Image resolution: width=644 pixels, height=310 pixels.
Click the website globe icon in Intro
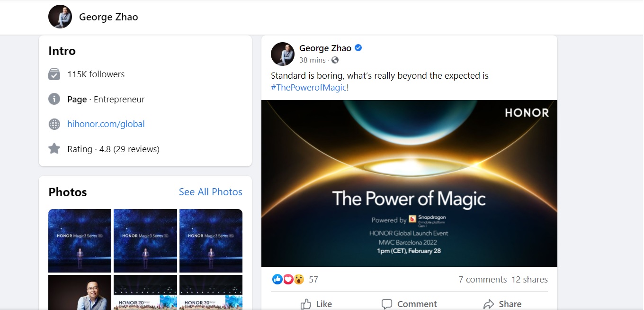pos(54,124)
